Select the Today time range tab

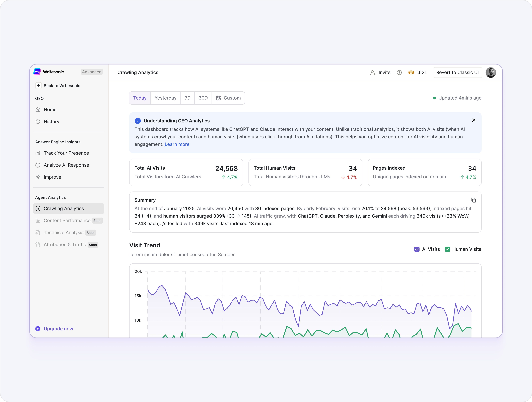click(x=140, y=98)
